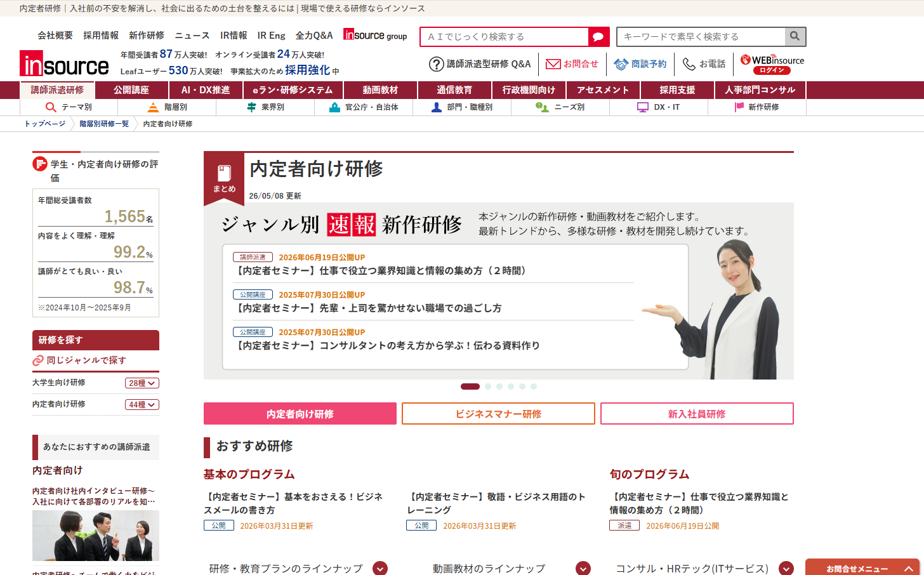Click the 商談予約 handshake icon
The image size is (924, 575).
point(621,64)
